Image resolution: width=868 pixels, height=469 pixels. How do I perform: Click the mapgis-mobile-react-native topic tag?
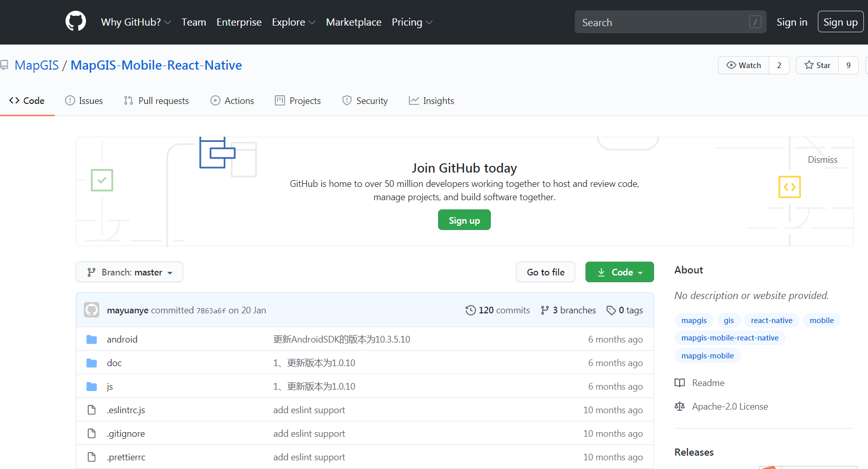[x=730, y=338]
